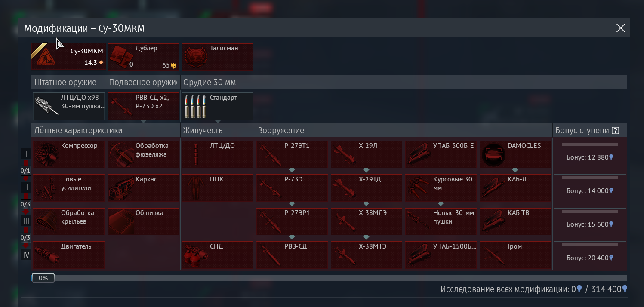Close the Модификации window

(620, 28)
